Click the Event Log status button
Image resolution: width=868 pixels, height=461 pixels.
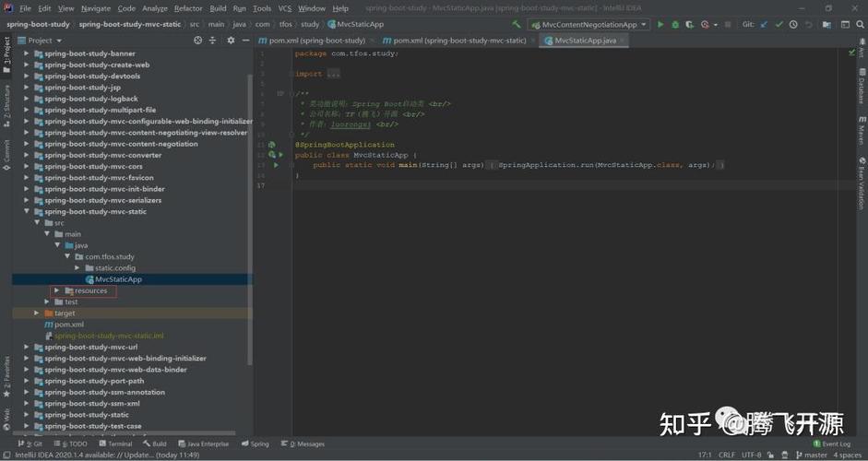(831, 443)
